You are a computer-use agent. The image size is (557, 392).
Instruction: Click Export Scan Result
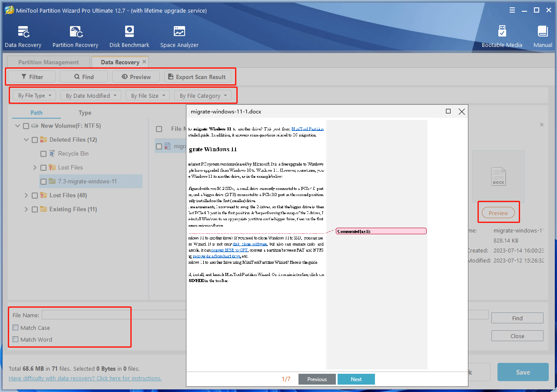click(x=197, y=77)
